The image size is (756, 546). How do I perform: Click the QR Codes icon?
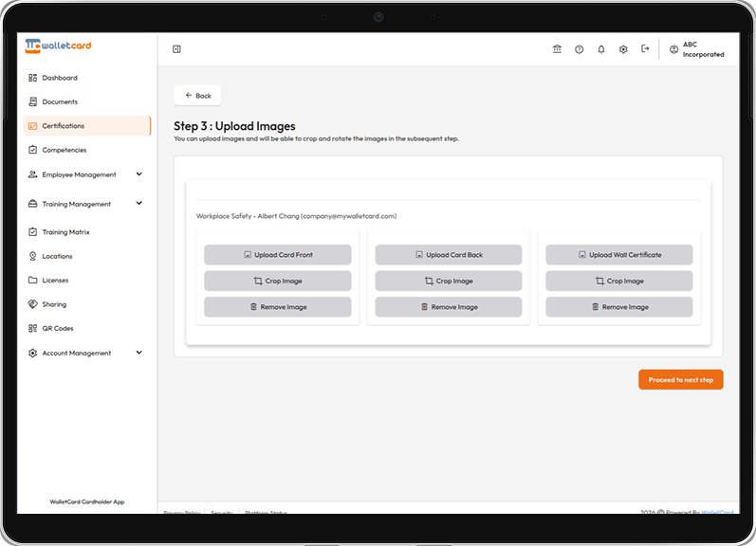click(33, 328)
